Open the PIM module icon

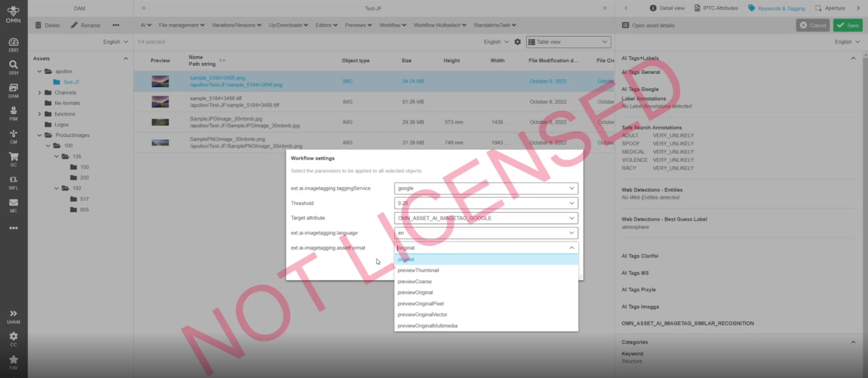(13, 113)
